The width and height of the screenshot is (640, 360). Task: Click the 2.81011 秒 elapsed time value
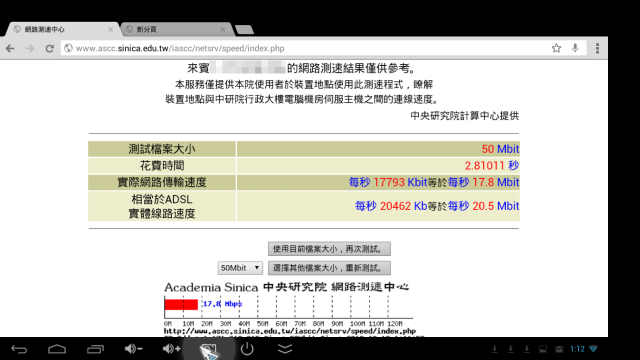point(491,166)
